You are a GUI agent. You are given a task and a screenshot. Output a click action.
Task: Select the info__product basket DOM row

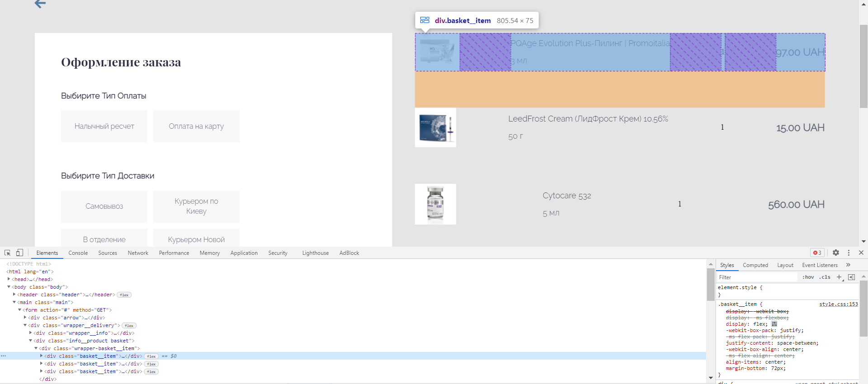tap(353, 341)
